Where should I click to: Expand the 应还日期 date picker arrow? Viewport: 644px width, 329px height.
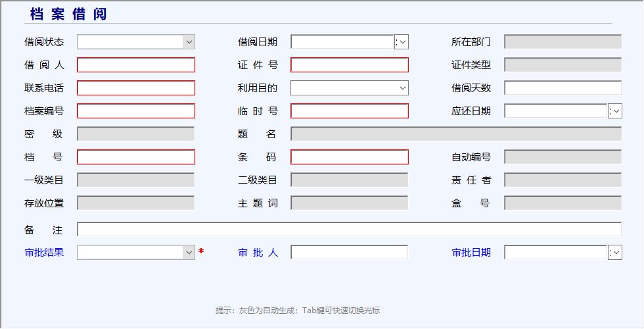pos(616,111)
